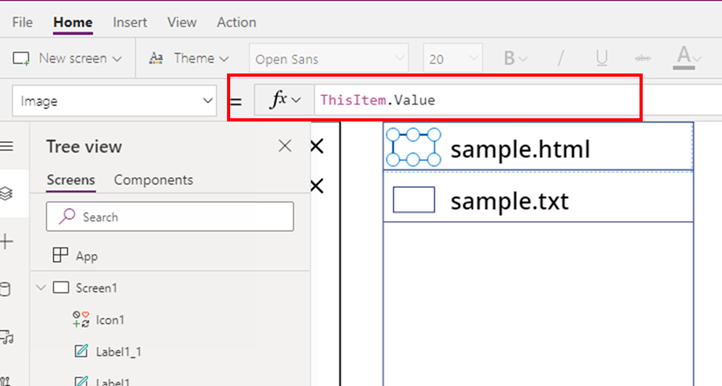Select Label1 in the tree view

112,381
